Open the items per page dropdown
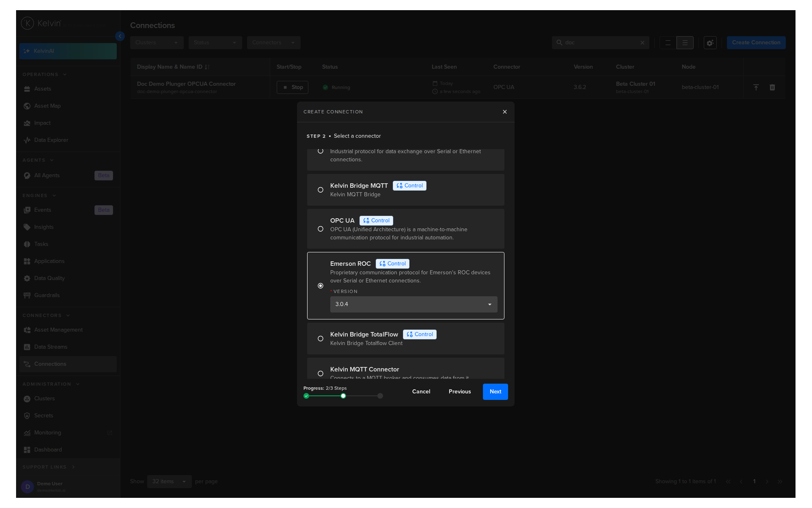Image resolution: width=812 pixels, height=508 pixels. point(169,482)
